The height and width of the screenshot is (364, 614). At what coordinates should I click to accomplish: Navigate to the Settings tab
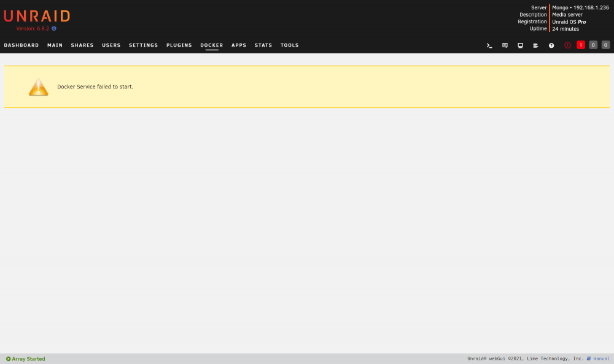pyautogui.click(x=143, y=45)
